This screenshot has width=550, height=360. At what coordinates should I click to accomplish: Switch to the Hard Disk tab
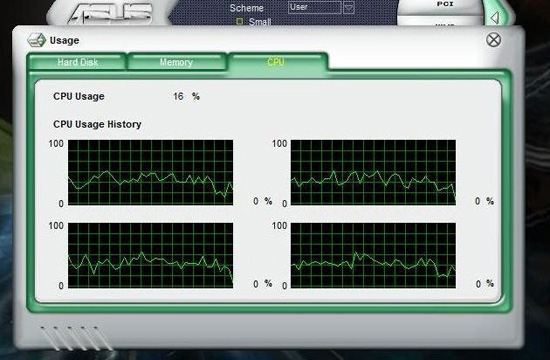(x=77, y=62)
